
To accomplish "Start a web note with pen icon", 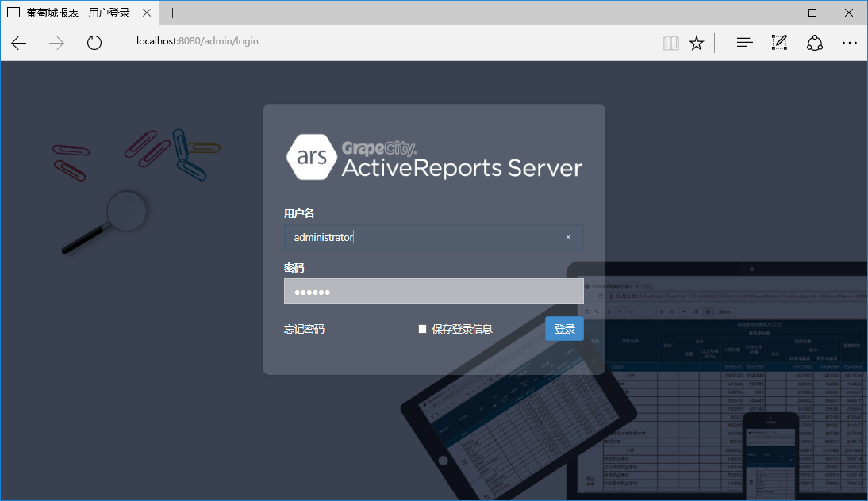I will tap(779, 43).
